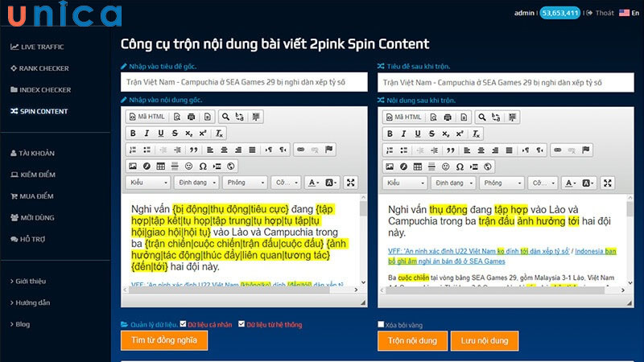Click Subscript icon in right editor
Viewport: 644px width, 362px height.
click(446, 134)
